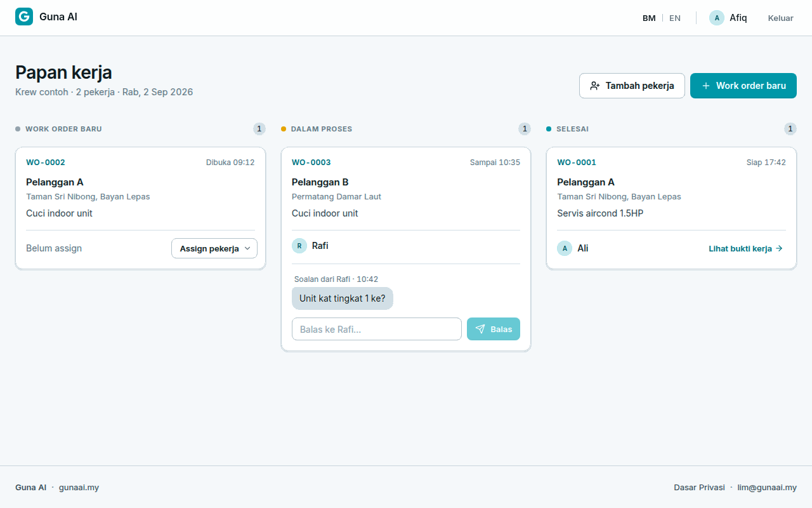Click the Soalan dari Rafi · 10:42 label
Viewport: 812px width, 508px height.
click(x=336, y=279)
